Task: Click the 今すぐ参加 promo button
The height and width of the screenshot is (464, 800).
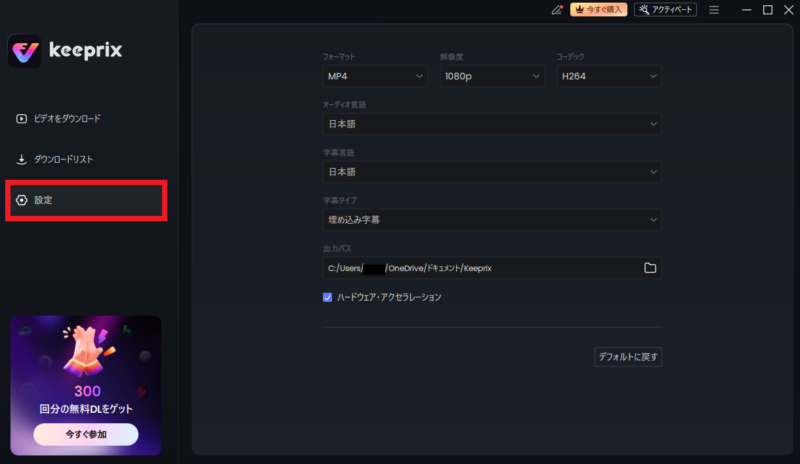Action: (85, 434)
